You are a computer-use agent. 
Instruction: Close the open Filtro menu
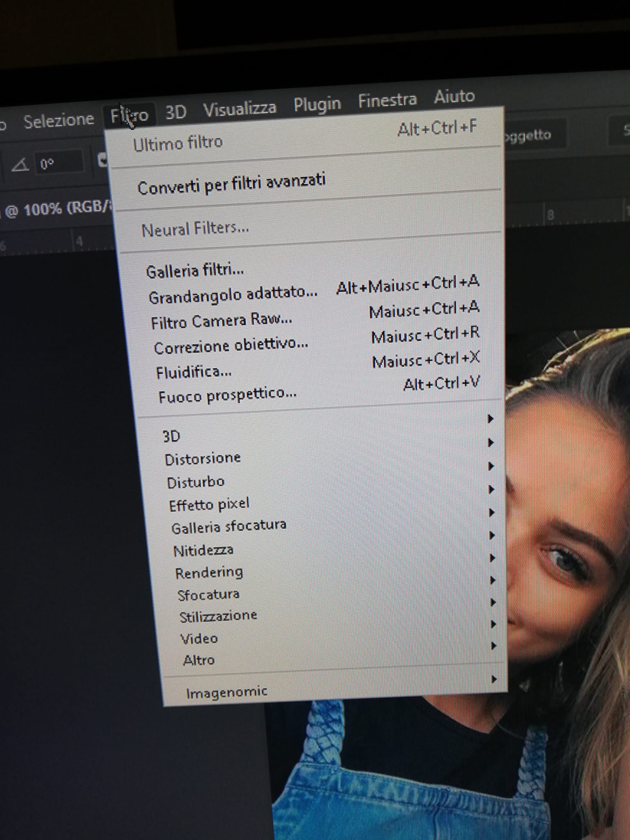(x=129, y=115)
